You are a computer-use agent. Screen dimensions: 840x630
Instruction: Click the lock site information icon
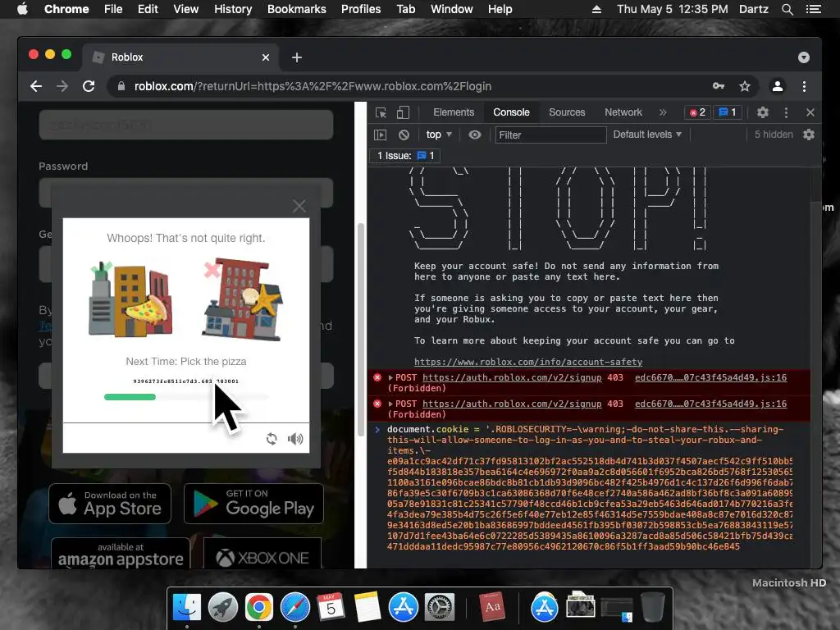click(x=121, y=86)
